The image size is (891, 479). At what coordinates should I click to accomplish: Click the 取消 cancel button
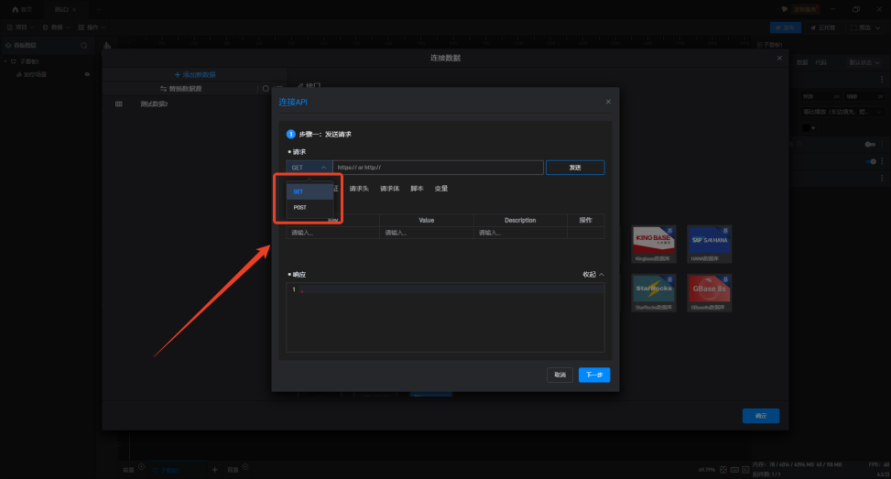(560, 375)
